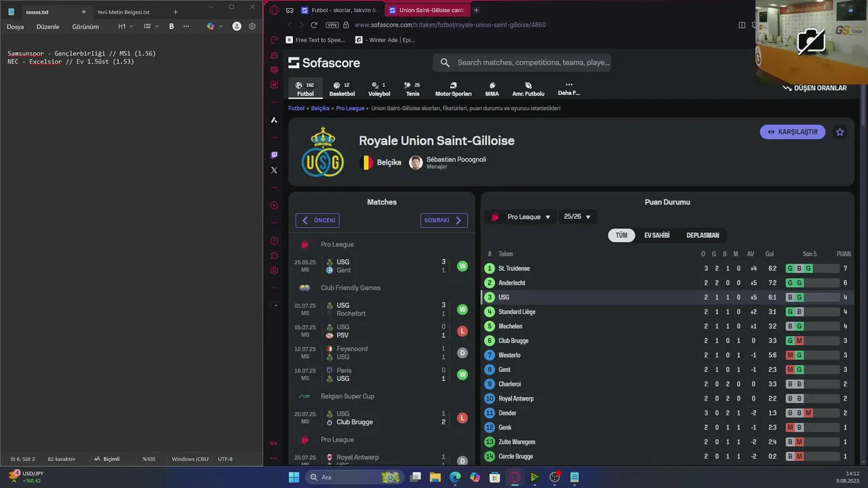The width and height of the screenshot is (868, 488).
Task: Expand the Daha Fazla sports menu
Action: 569,89
